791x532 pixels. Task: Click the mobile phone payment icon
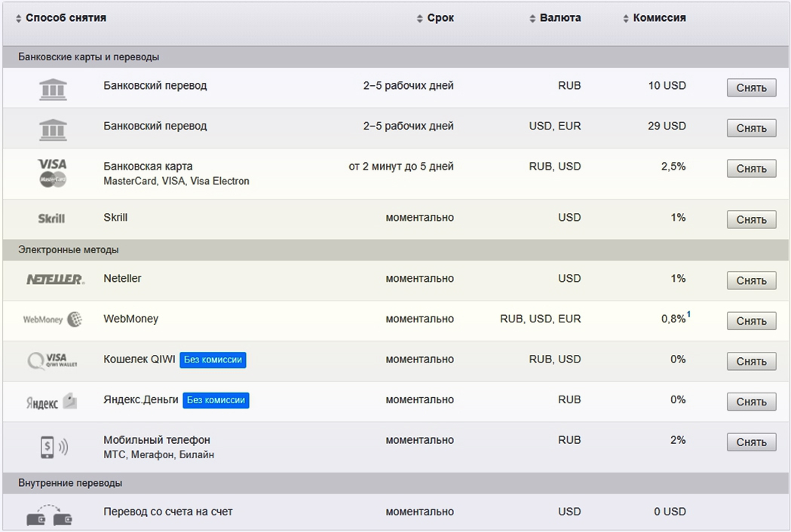pyautogui.click(x=53, y=447)
